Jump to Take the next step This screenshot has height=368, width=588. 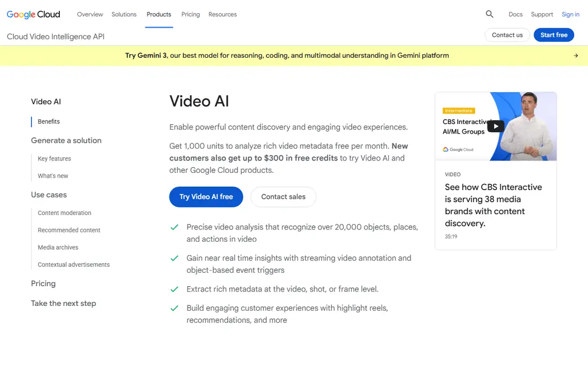[x=64, y=303]
